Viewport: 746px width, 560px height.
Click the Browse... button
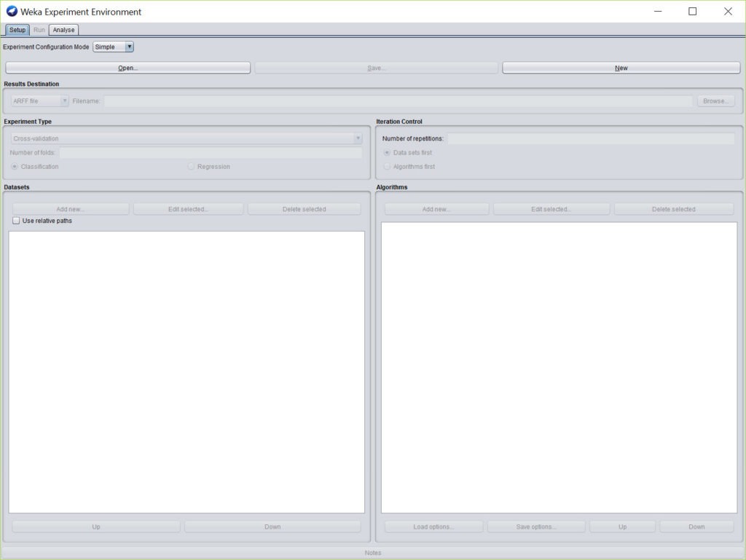pos(715,100)
